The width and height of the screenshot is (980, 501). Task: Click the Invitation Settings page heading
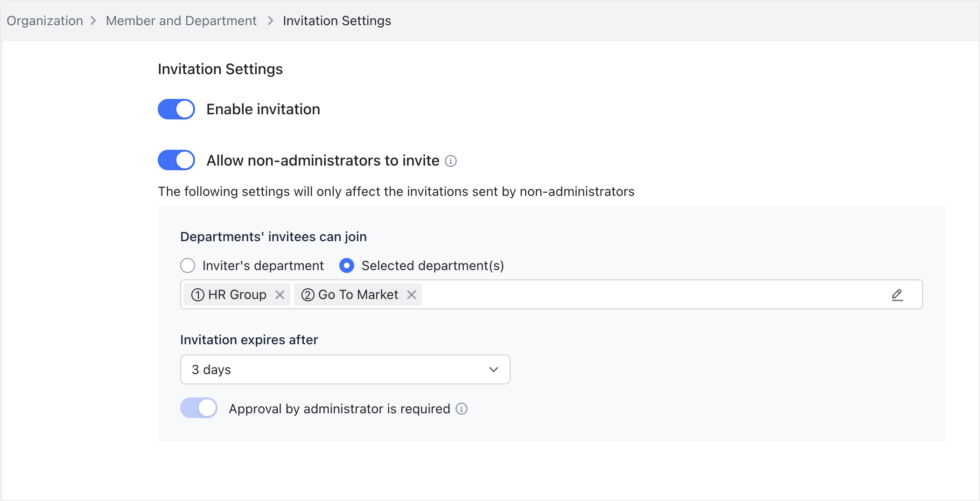[x=220, y=69]
